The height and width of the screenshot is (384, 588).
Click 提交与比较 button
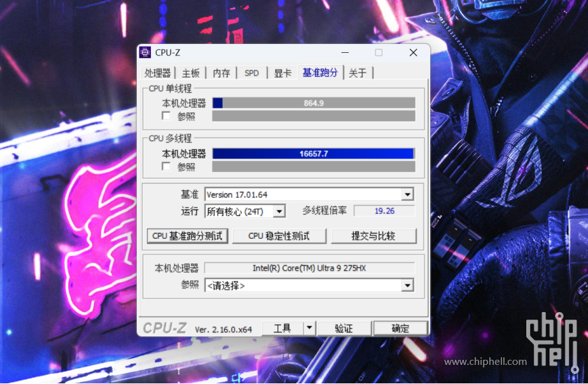(x=374, y=236)
